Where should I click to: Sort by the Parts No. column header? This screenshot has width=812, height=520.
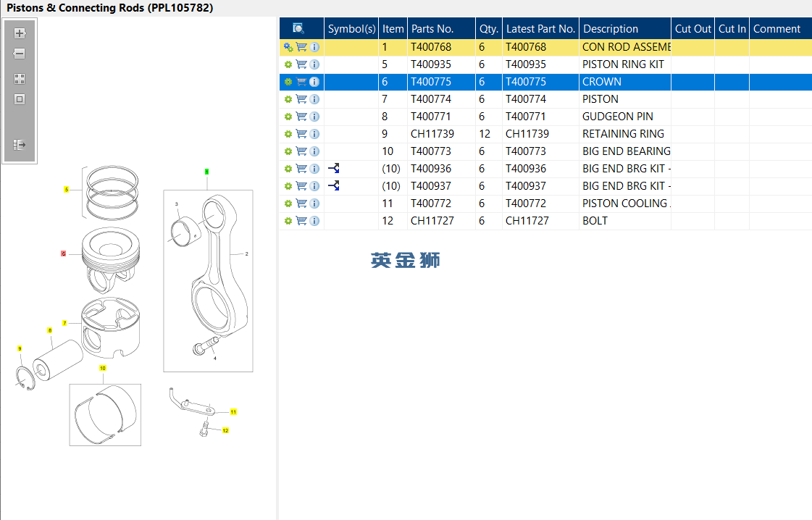[441, 28]
